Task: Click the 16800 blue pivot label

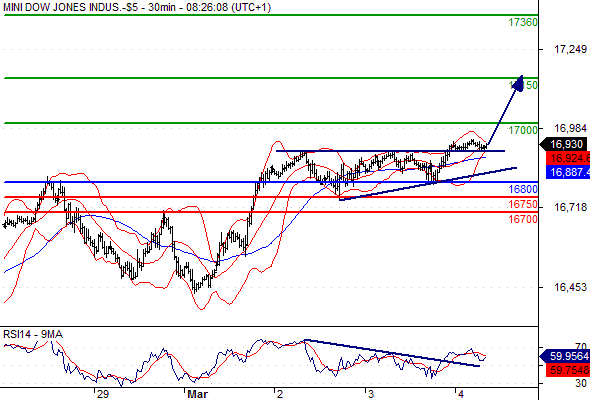Action: [523, 189]
